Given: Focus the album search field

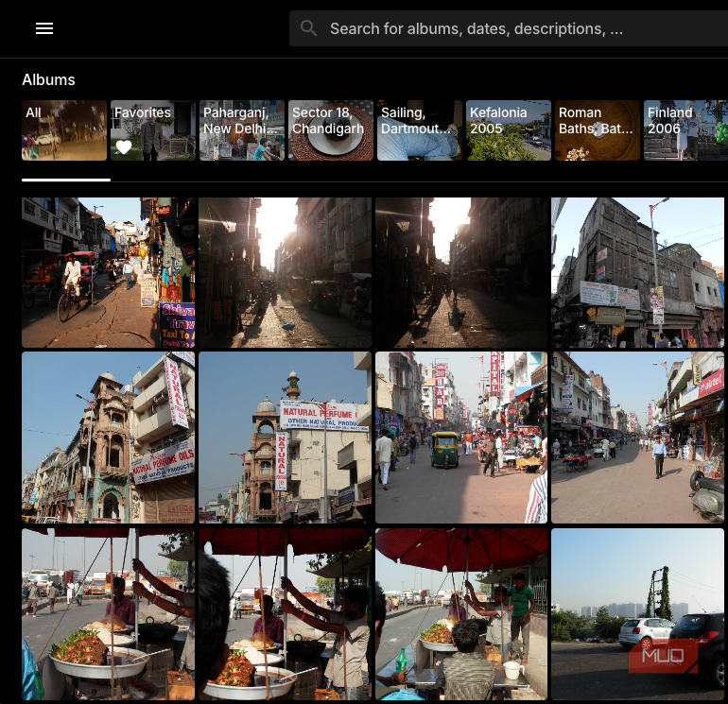Looking at the screenshot, I should (509, 28).
